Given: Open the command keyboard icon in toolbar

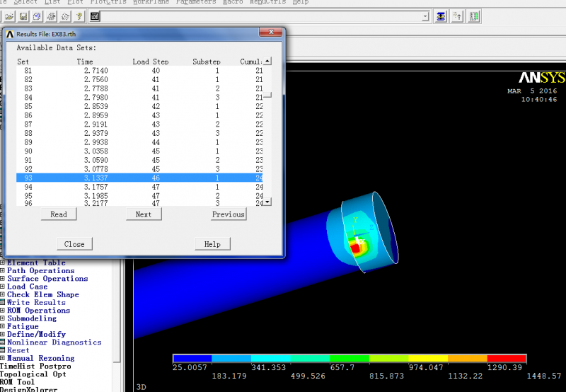Looking at the screenshot, I should [x=95, y=16].
